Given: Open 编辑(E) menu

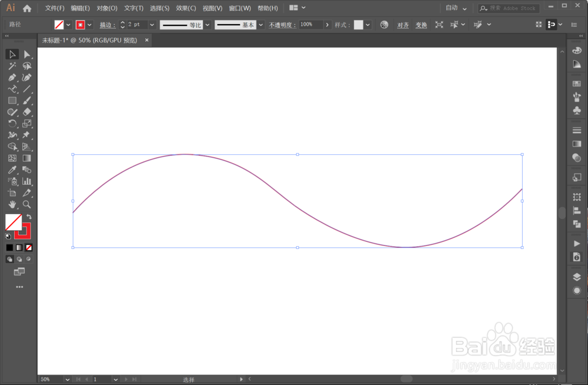Looking at the screenshot, I should click(x=80, y=8).
